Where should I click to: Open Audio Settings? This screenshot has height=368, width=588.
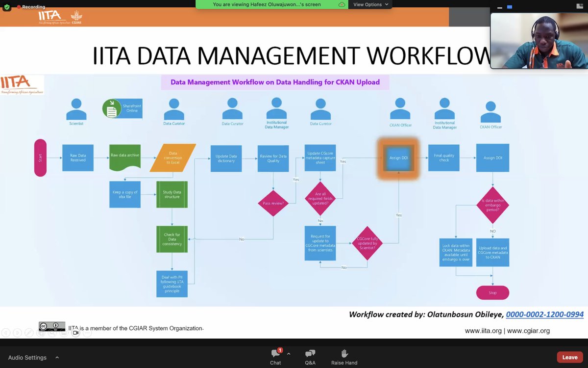tap(27, 358)
